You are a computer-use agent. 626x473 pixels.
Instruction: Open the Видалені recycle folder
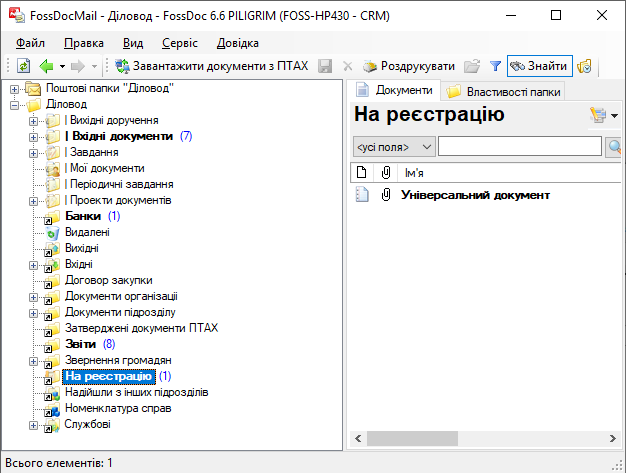87,232
